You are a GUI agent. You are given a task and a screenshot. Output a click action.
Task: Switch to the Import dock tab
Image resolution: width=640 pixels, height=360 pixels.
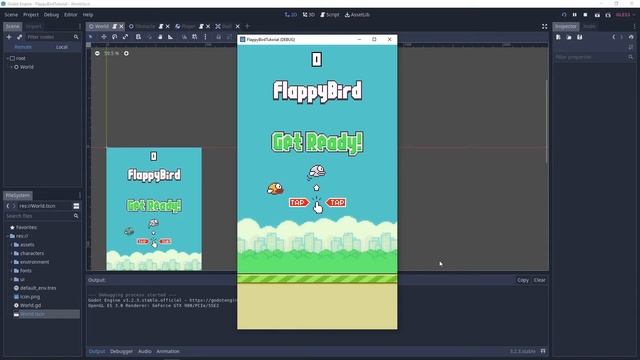[33, 26]
